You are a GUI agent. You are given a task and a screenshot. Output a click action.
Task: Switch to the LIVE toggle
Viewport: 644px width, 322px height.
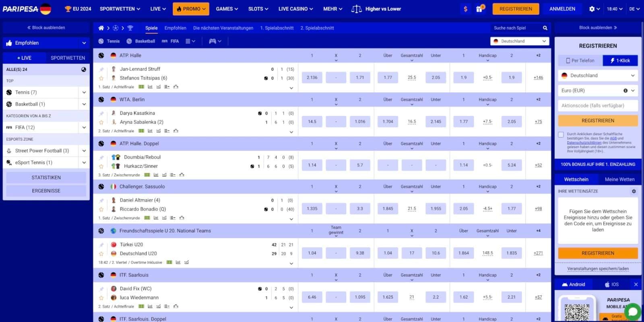click(25, 58)
